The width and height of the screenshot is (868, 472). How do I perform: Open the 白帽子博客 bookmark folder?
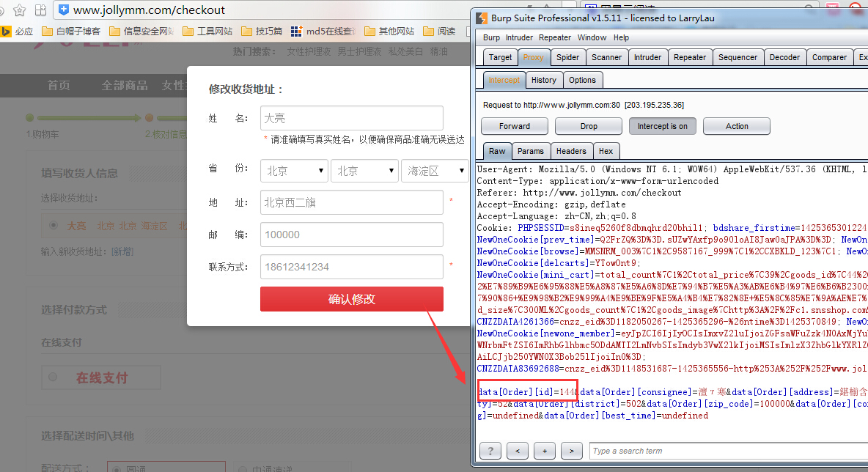click(71, 32)
